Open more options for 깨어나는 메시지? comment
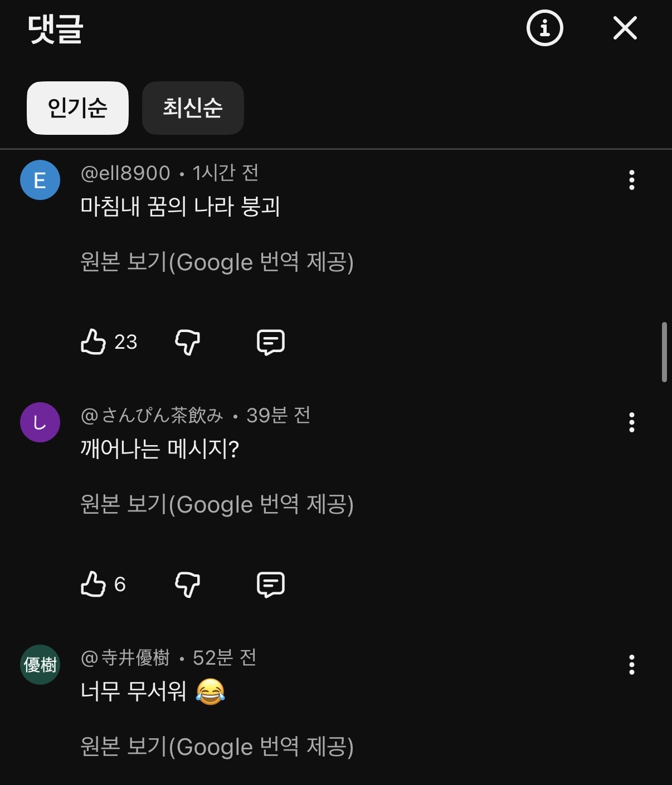672x785 pixels. [631, 422]
